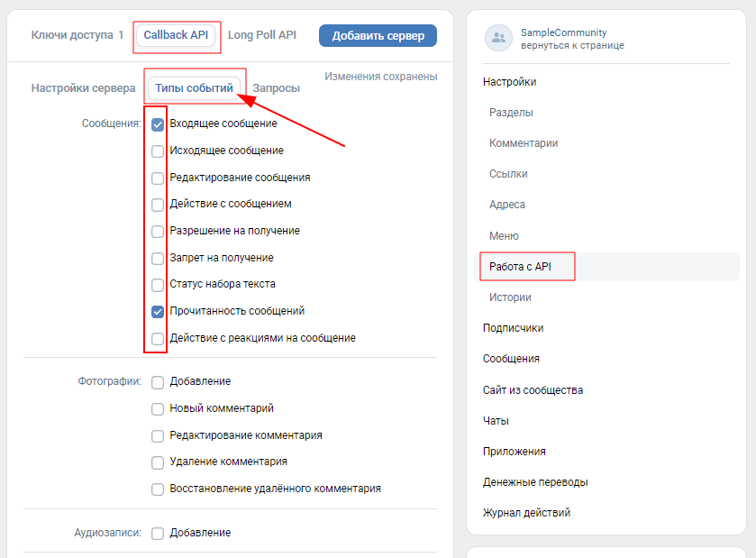Enable Действие с реакциями на сообщение
This screenshot has width=756, height=558.
158,339
